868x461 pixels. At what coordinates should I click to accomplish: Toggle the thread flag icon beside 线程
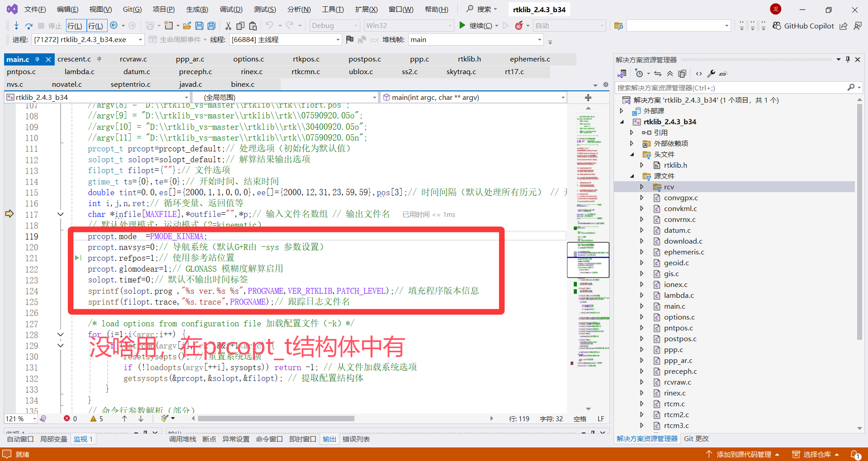click(x=349, y=40)
